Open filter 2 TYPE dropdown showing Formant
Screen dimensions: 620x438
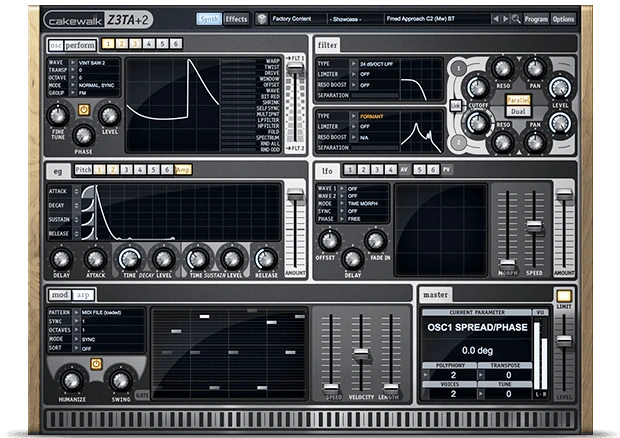click(x=353, y=116)
